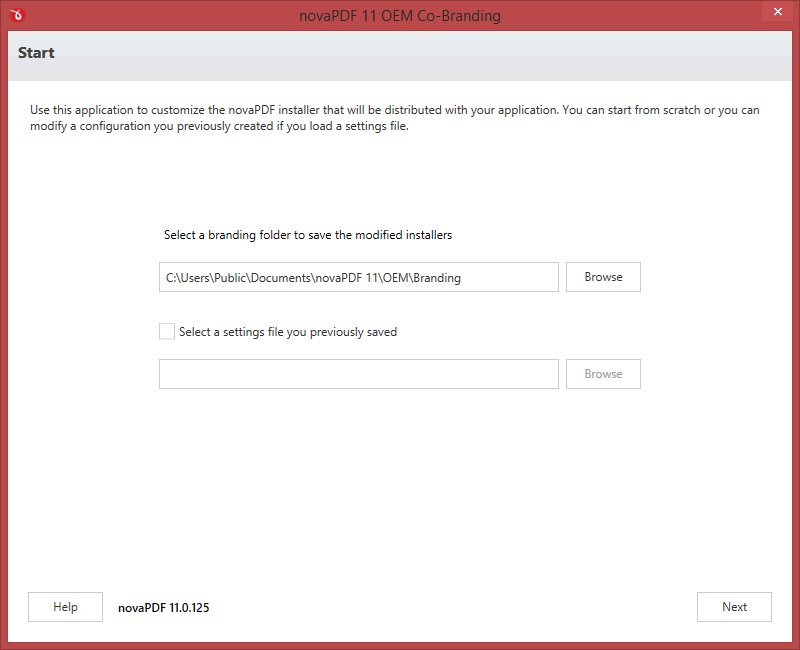Screen dimensions: 800x650
Task: Proceed with the Next button
Action: (734, 607)
